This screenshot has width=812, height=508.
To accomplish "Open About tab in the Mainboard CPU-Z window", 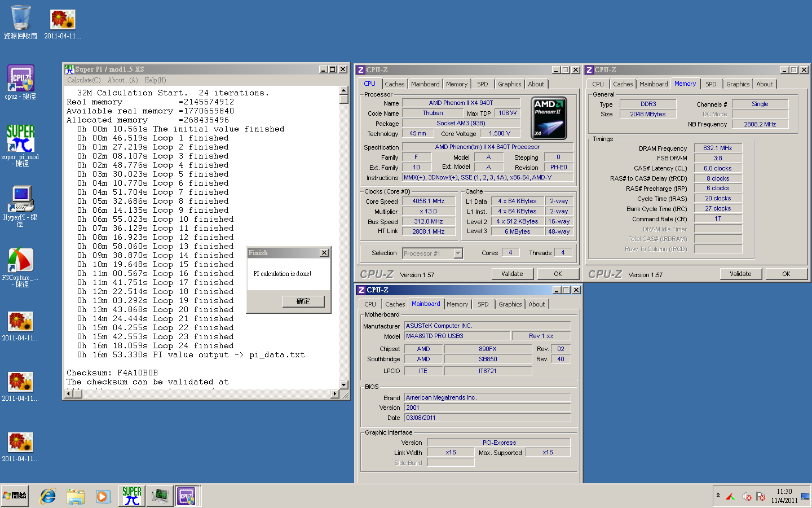I will [537, 304].
